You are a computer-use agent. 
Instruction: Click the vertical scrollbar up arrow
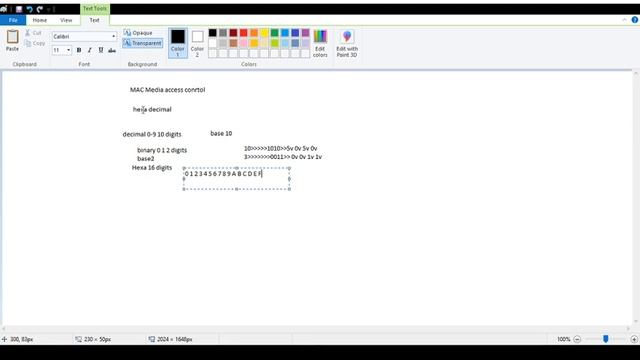point(636,74)
